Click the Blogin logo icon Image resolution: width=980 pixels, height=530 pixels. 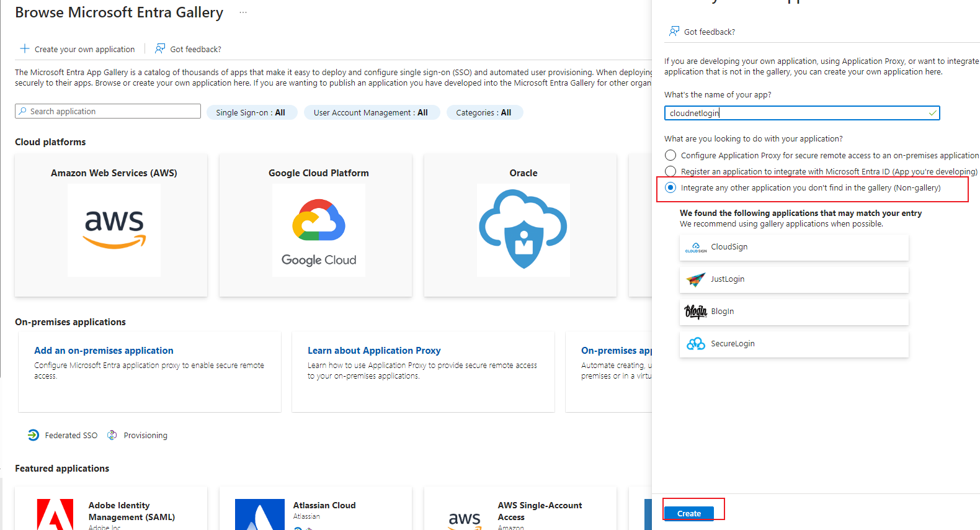(696, 312)
